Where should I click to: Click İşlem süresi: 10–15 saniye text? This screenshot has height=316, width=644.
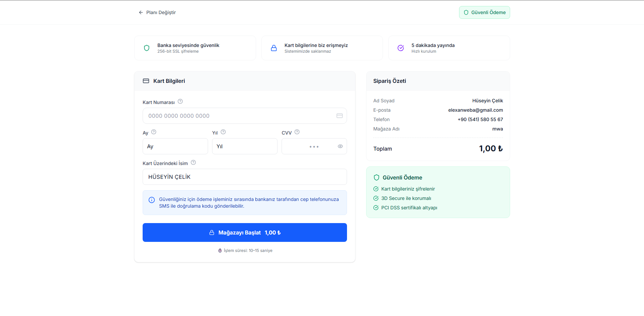(x=248, y=251)
